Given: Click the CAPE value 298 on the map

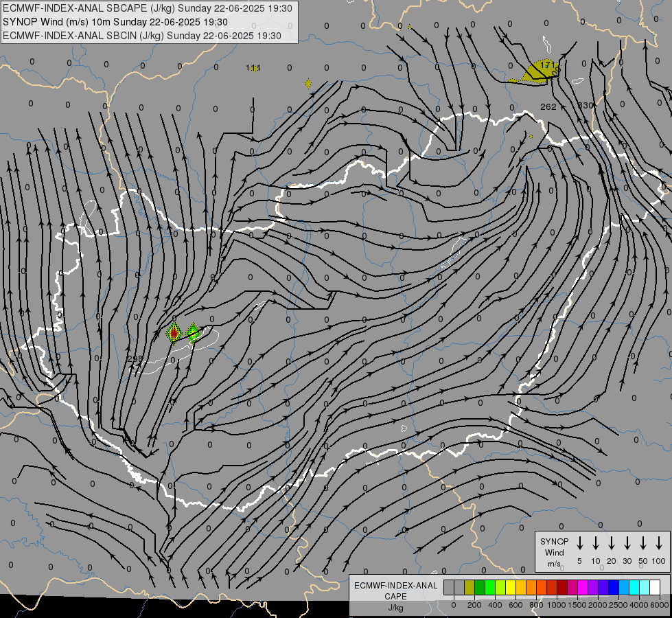Looking at the screenshot, I should (135, 358).
